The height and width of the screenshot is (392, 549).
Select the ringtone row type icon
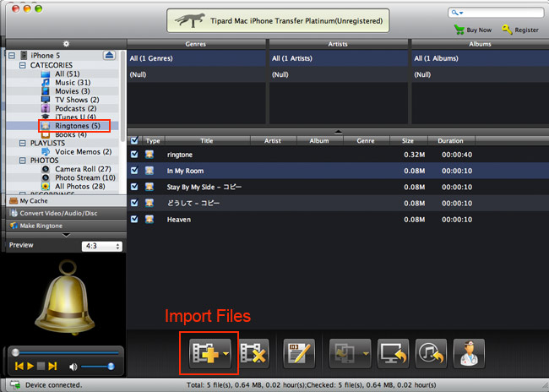(149, 155)
